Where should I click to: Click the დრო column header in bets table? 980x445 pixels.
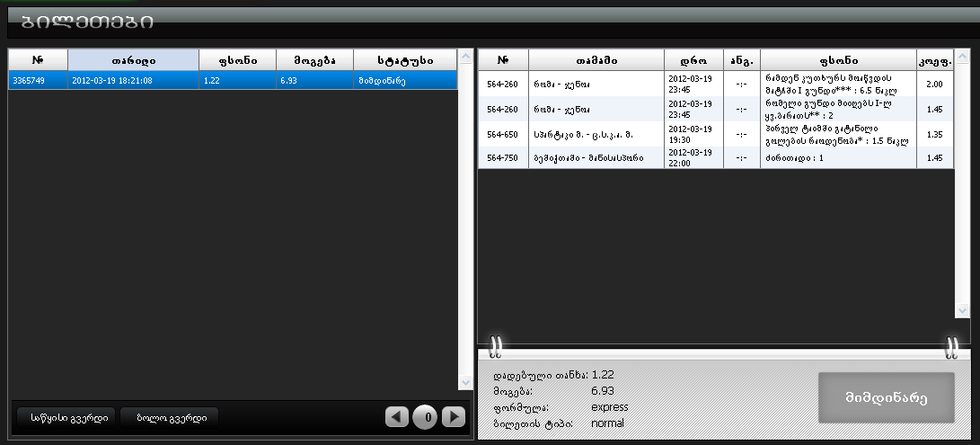pos(693,60)
